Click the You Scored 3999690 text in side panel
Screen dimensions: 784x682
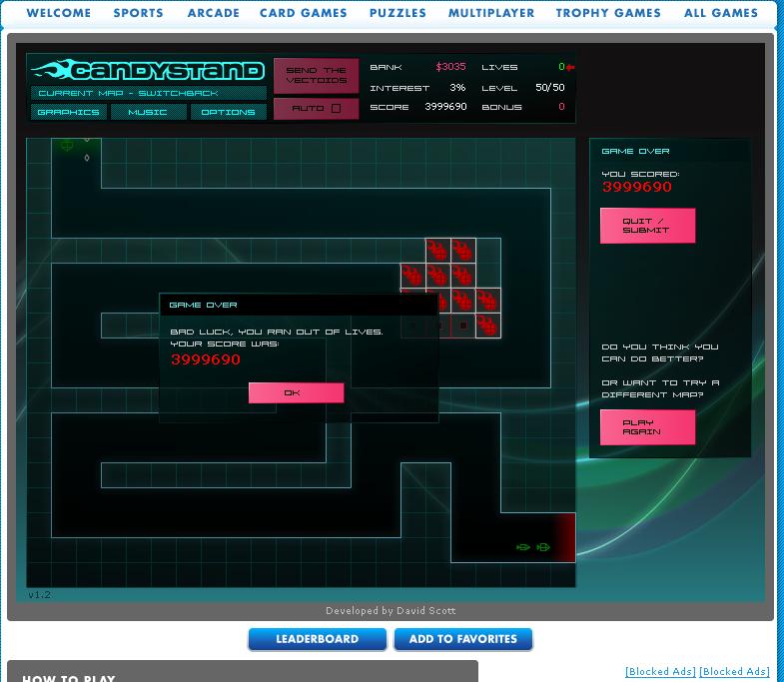click(636, 187)
